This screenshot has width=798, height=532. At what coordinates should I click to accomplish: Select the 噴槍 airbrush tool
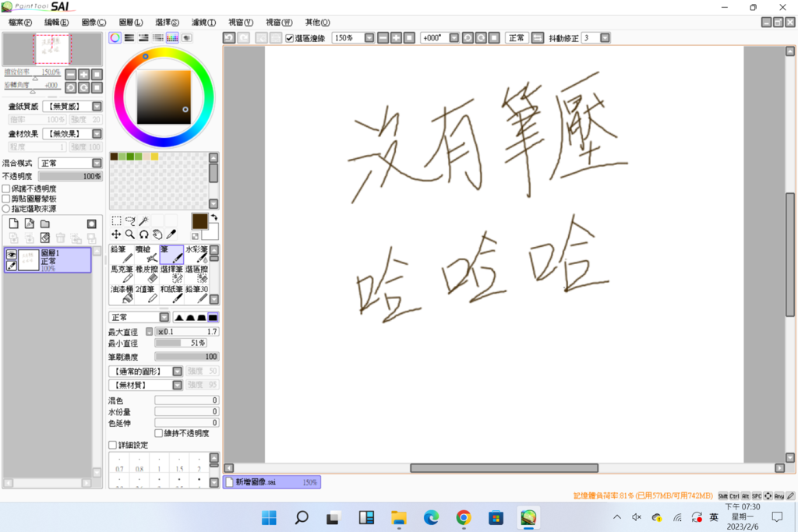147,254
